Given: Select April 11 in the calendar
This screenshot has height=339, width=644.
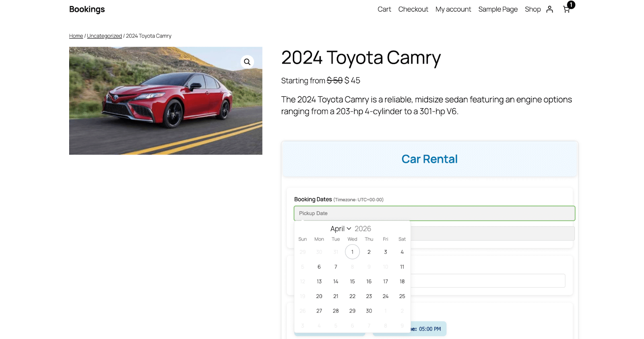Looking at the screenshot, I should point(402,267).
